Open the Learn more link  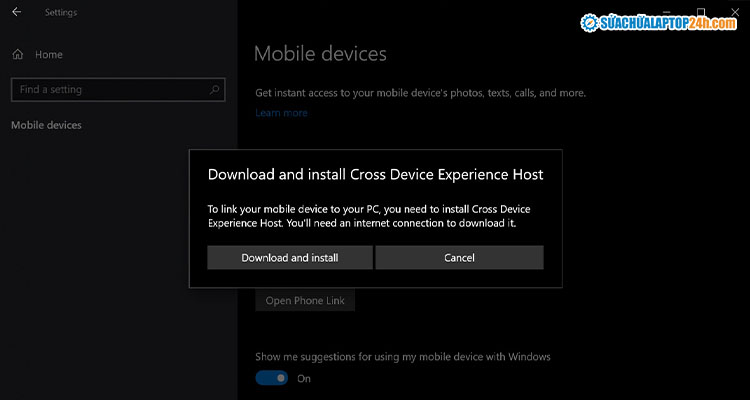point(281,113)
